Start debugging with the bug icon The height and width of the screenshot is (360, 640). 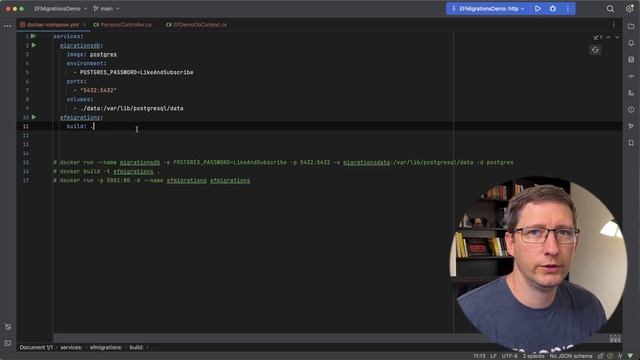point(553,9)
